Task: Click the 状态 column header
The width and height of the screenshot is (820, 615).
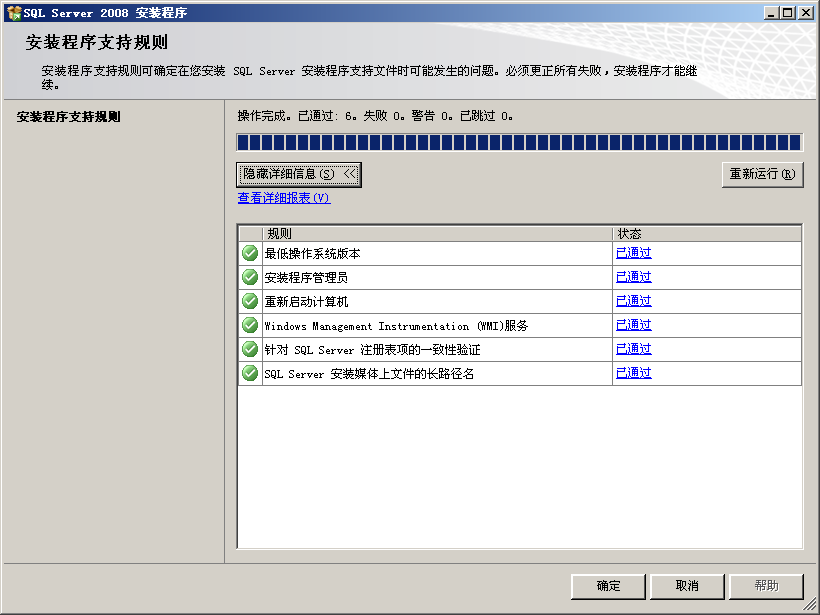Action: pyautogui.click(x=707, y=233)
